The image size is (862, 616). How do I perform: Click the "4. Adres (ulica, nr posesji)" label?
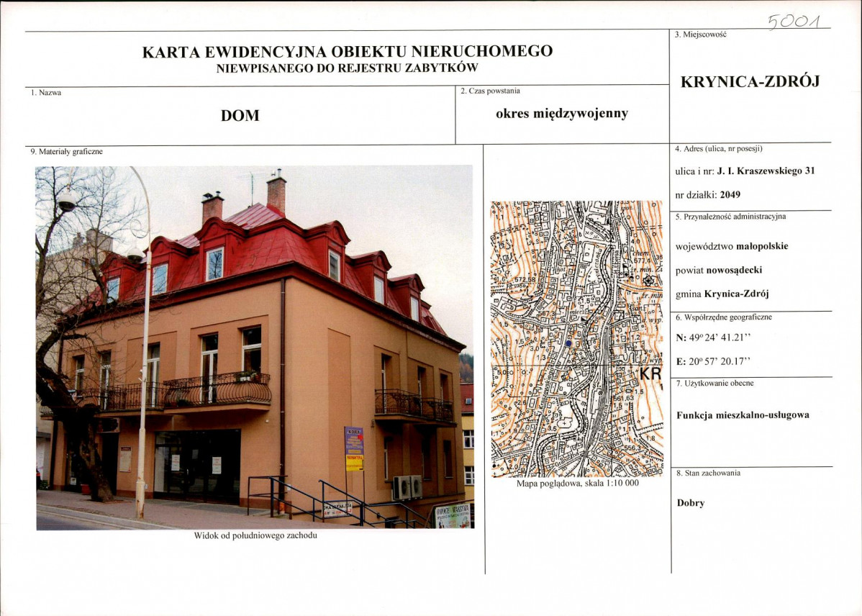(719, 148)
